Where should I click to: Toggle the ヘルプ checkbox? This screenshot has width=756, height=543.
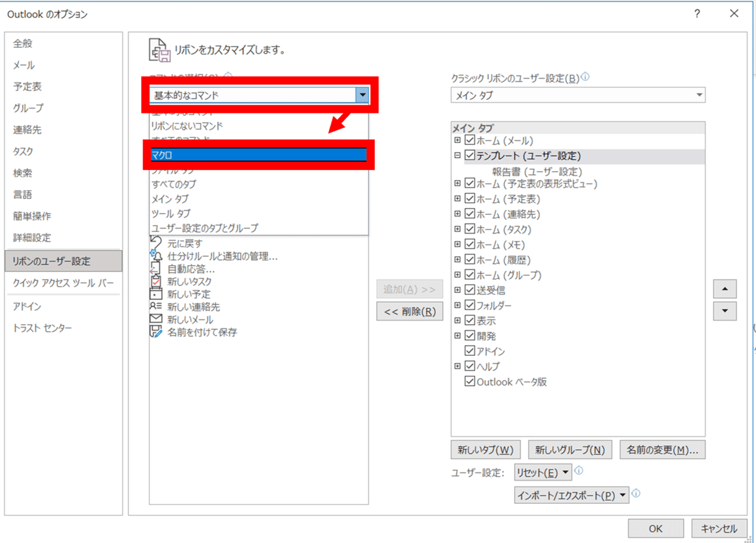(469, 366)
